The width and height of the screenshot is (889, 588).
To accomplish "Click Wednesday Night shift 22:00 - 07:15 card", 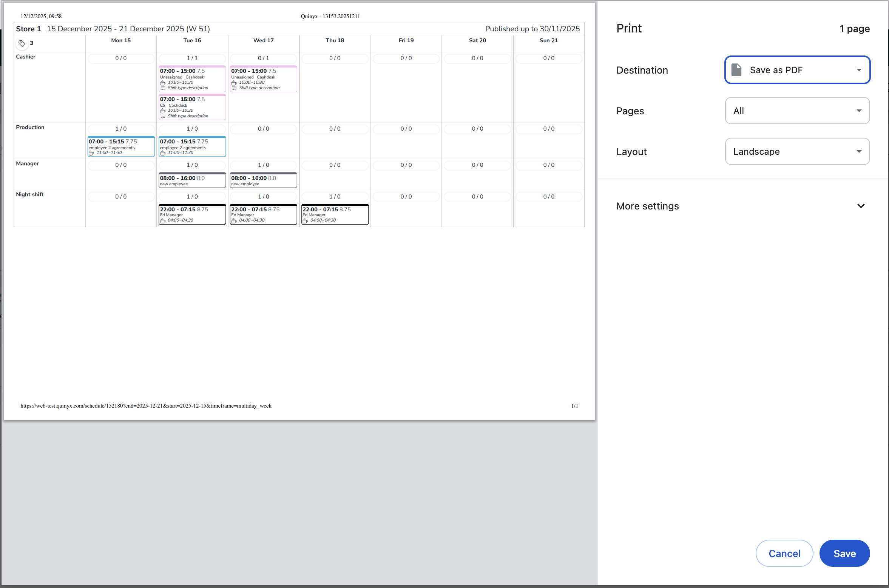I will click(x=264, y=214).
